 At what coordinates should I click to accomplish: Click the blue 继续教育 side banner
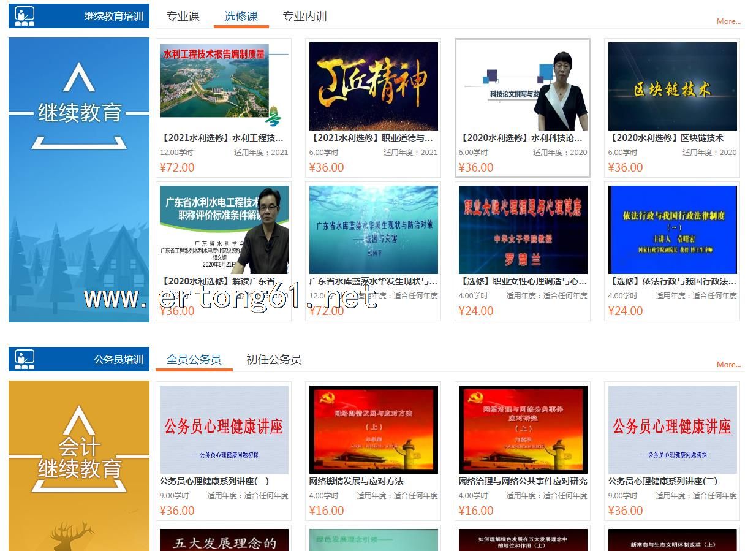(79, 180)
